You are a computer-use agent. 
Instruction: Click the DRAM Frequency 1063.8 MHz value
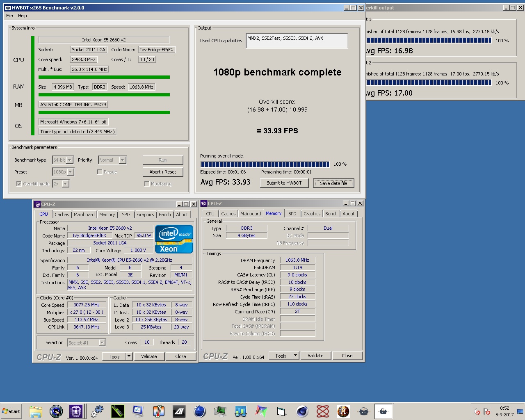pyautogui.click(x=297, y=260)
